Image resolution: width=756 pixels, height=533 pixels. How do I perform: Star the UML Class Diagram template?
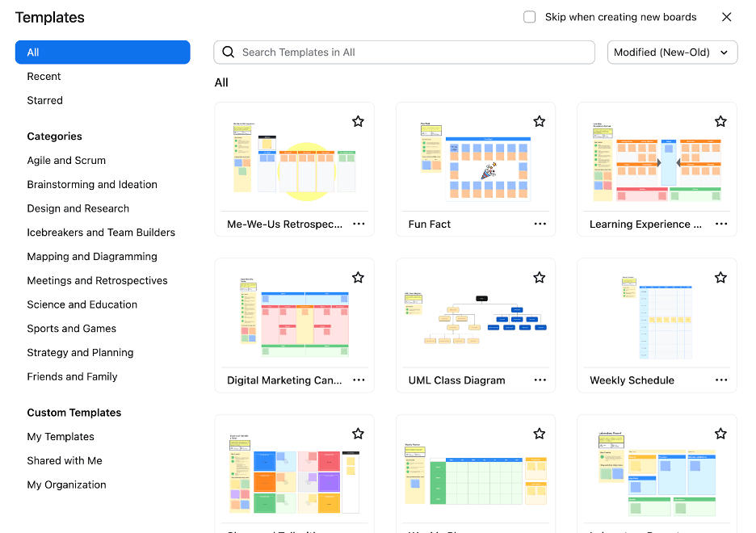click(x=540, y=277)
